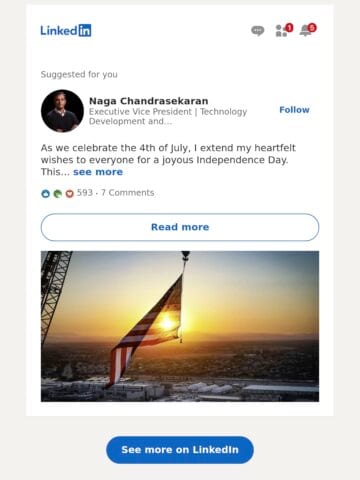Open the My Network people icon
The image size is (360, 480).
click(281, 31)
